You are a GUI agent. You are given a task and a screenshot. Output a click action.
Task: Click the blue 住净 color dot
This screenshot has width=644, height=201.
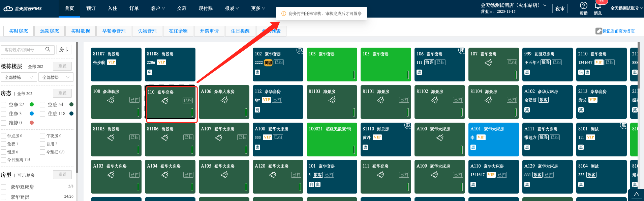32,114
